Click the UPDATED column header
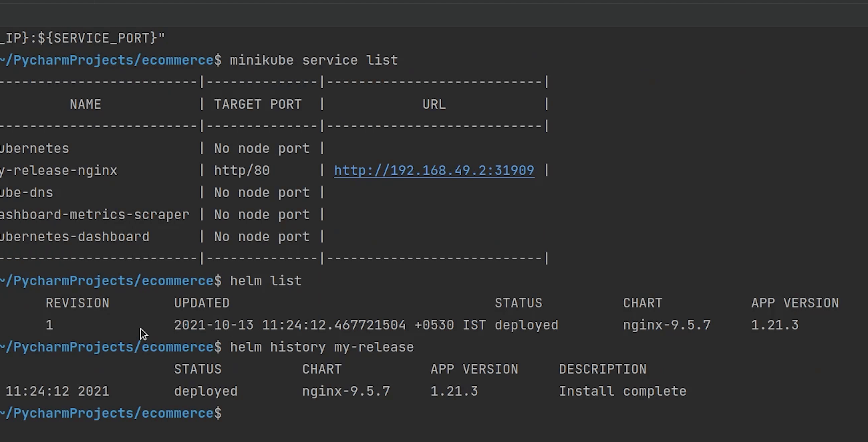 tap(201, 303)
